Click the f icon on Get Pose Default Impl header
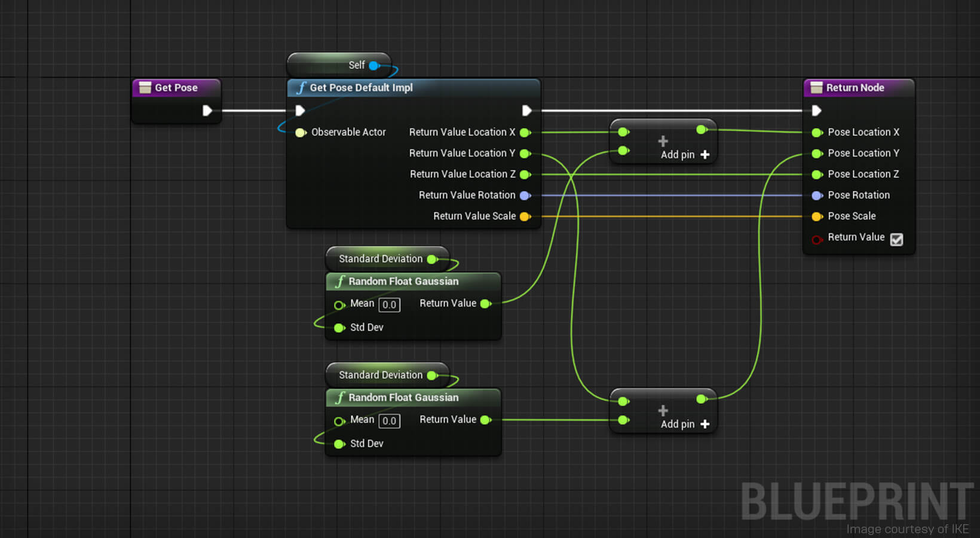 tap(301, 87)
